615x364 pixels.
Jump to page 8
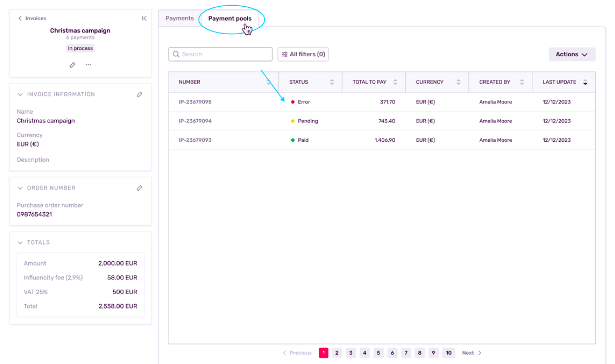point(419,353)
